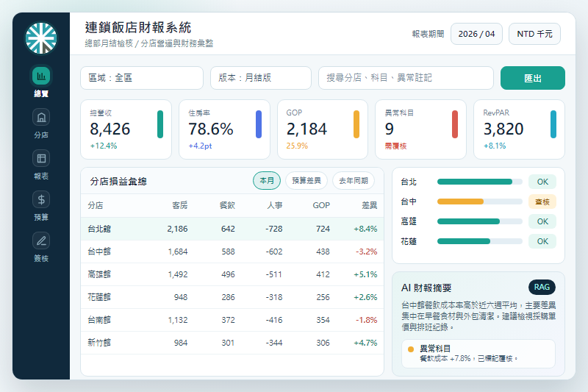This screenshot has width=588, height=392.
Task: Sort by the 人事 column header
Action: (x=274, y=205)
